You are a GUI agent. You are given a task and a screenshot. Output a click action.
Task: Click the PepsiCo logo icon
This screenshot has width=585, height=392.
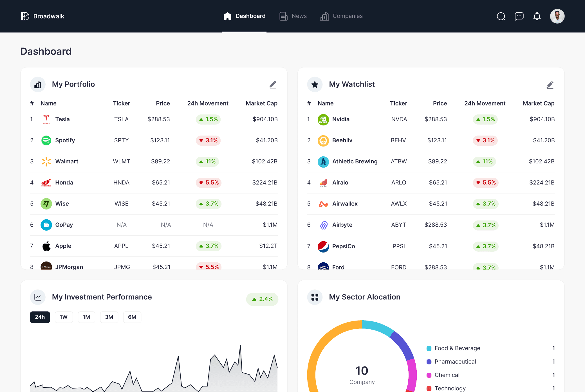point(323,246)
